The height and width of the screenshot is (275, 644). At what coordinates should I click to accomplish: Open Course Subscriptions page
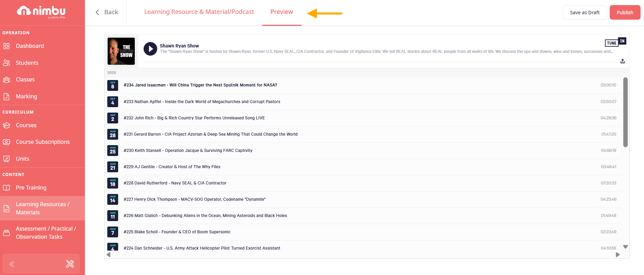pos(43,142)
